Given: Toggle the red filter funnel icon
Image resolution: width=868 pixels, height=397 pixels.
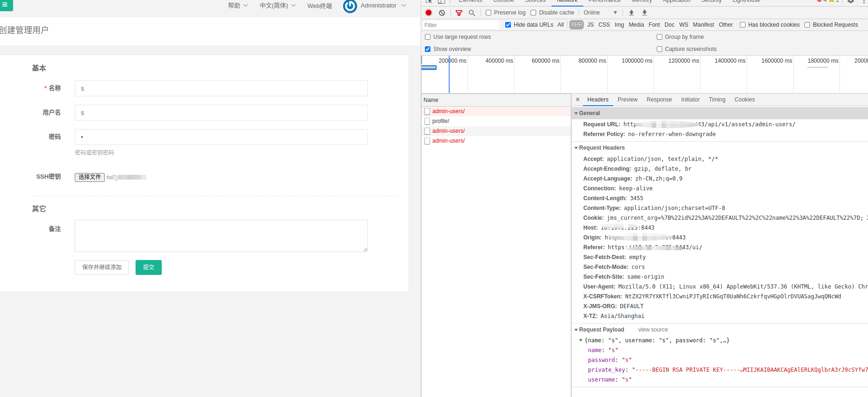Looking at the screenshot, I should click(x=459, y=13).
